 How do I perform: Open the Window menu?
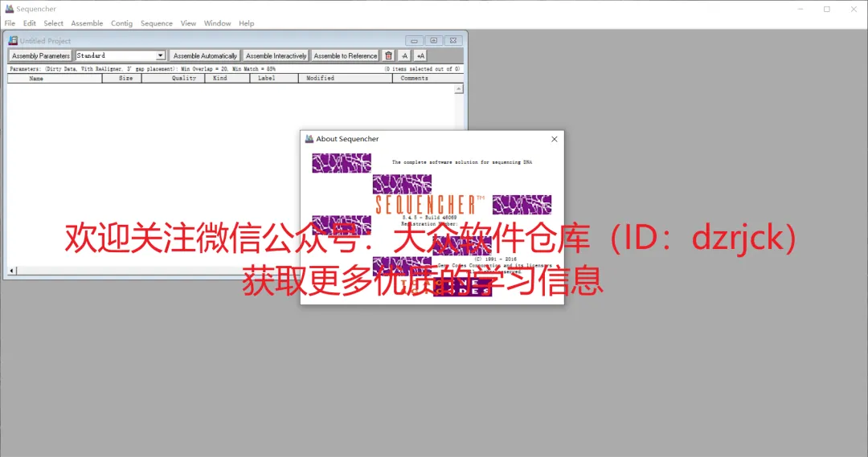[217, 23]
